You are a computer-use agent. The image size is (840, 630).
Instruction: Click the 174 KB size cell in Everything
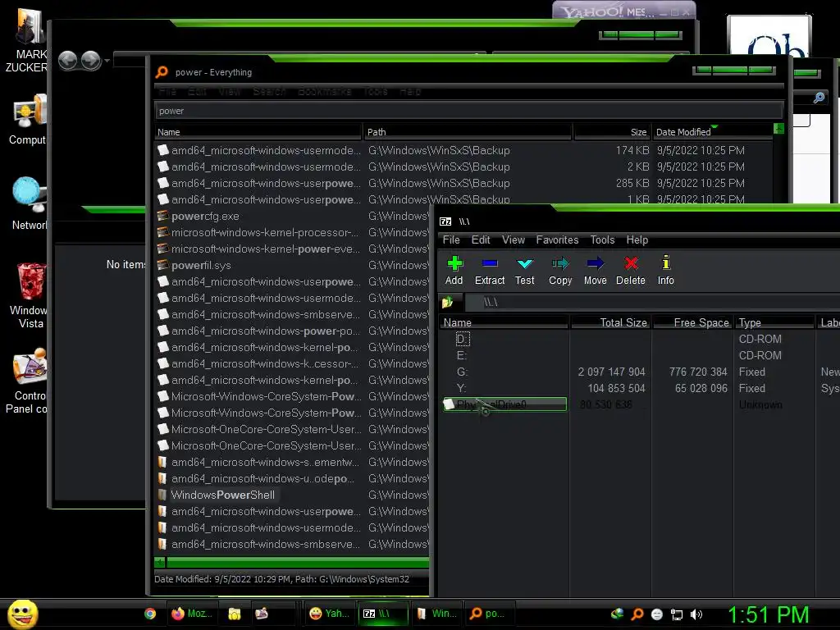pos(632,151)
